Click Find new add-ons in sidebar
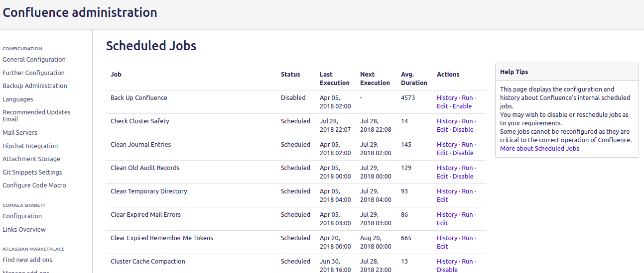 (x=27, y=260)
